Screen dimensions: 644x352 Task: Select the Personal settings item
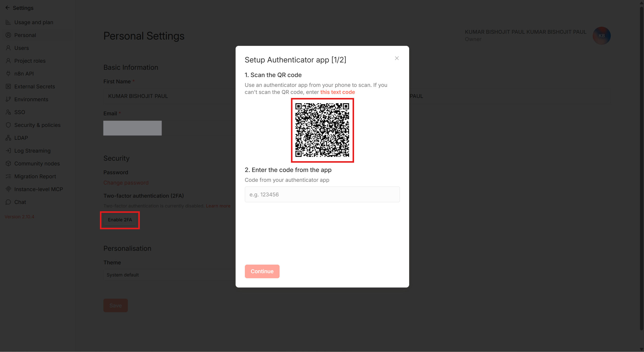(38, 35)
